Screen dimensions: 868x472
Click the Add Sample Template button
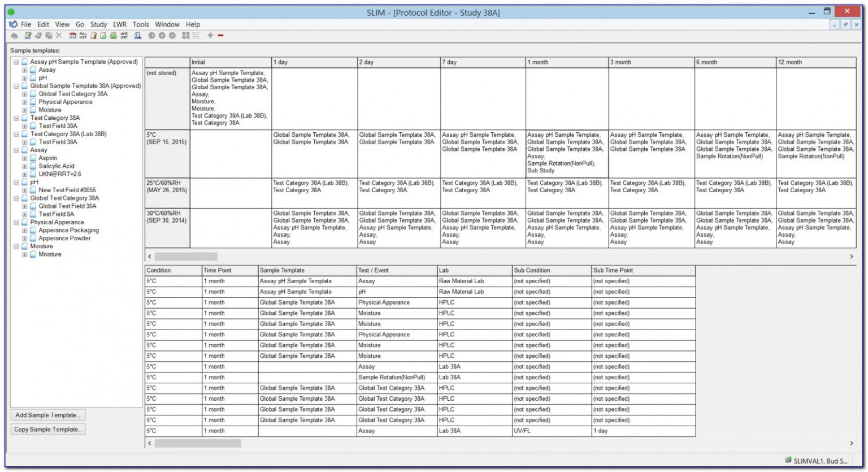point(47,414)
